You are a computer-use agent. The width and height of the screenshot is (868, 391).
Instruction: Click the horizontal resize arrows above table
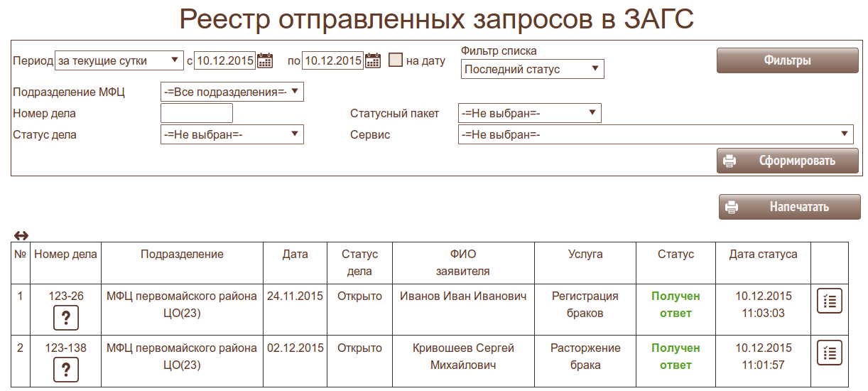pyautogui.click(x=21, y=235)
